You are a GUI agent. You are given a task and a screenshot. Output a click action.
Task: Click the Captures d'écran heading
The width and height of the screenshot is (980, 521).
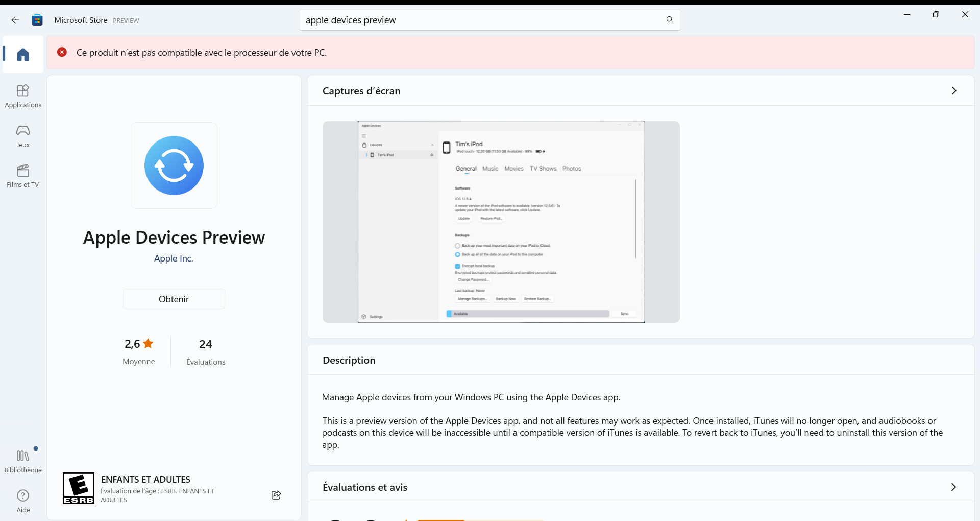click(361, 91)
